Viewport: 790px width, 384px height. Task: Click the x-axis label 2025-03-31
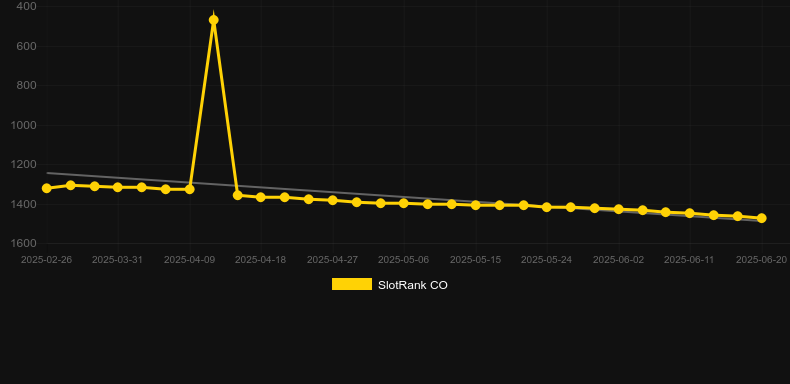coord(117,260)
